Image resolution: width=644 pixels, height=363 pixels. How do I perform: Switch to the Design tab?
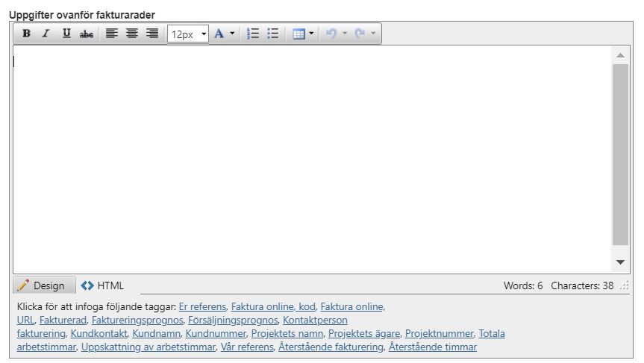tap(44, 285)
